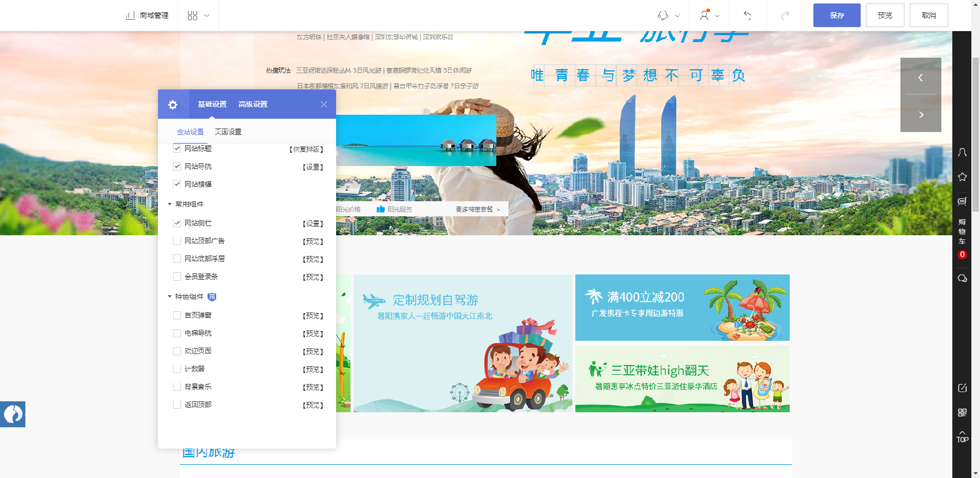Check the 背景音乐 checkbox
This screenshot has height=478, width=980.
(177, 387)
